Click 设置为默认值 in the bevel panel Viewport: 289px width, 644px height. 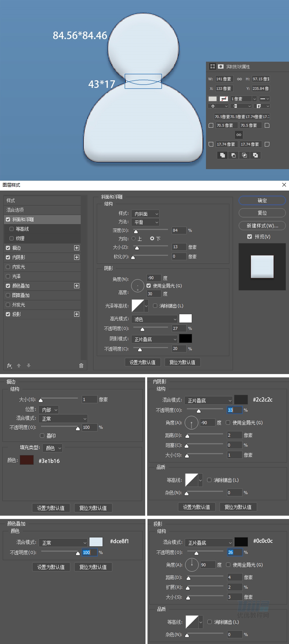coord(143,362)
